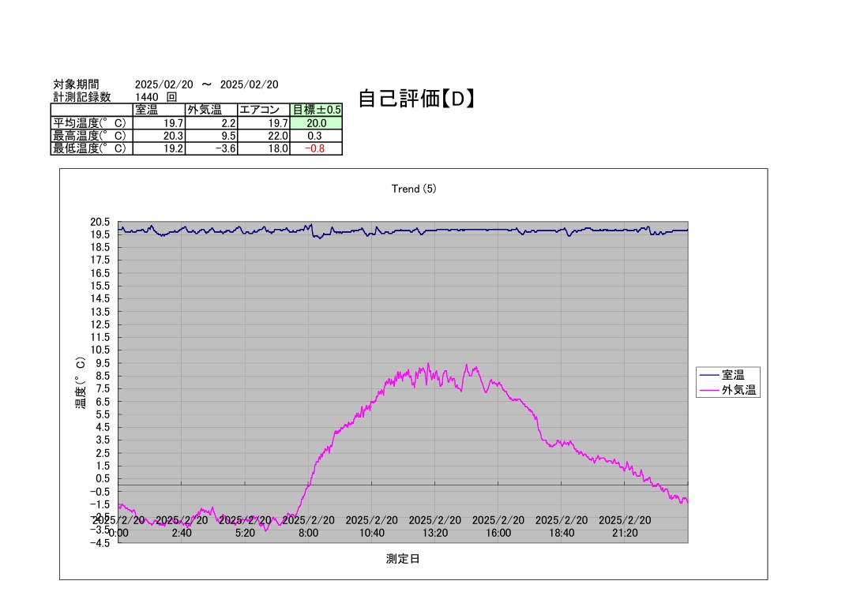Select the 1440 record count value

(148, 97)
